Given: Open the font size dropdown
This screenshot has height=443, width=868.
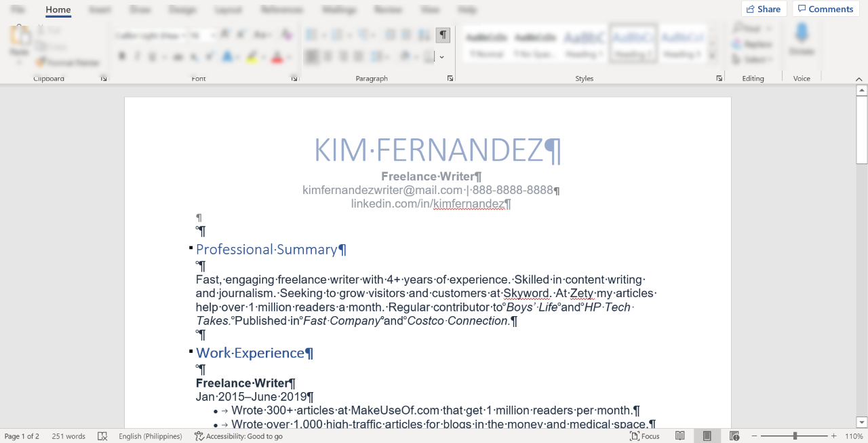Looking at the screenshot, I should [215, 34].
